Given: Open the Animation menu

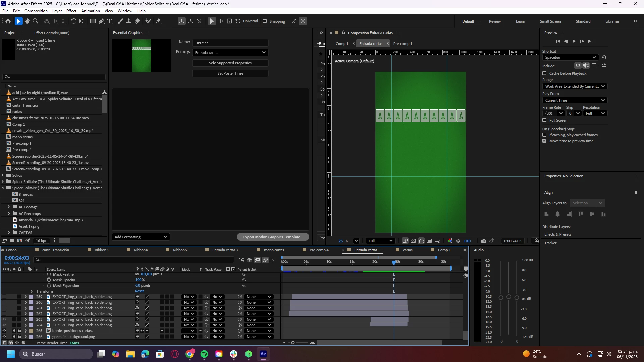Looking at the screenshot, I should click(x=90, y=11).
